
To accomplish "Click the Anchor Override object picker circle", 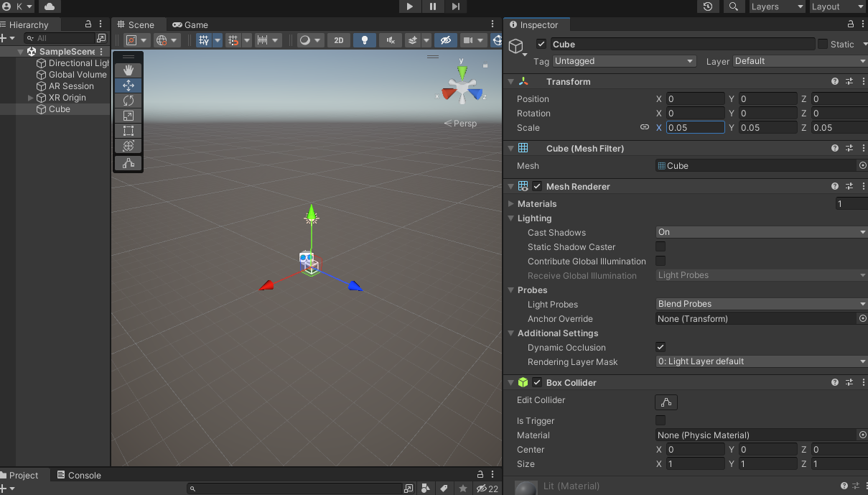I will click(x=863, y=319).
